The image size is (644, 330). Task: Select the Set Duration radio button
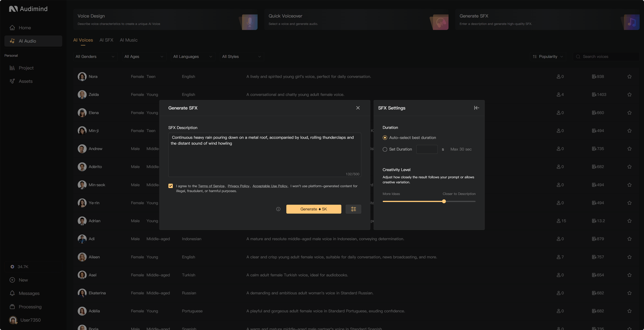tap(385, 149)
